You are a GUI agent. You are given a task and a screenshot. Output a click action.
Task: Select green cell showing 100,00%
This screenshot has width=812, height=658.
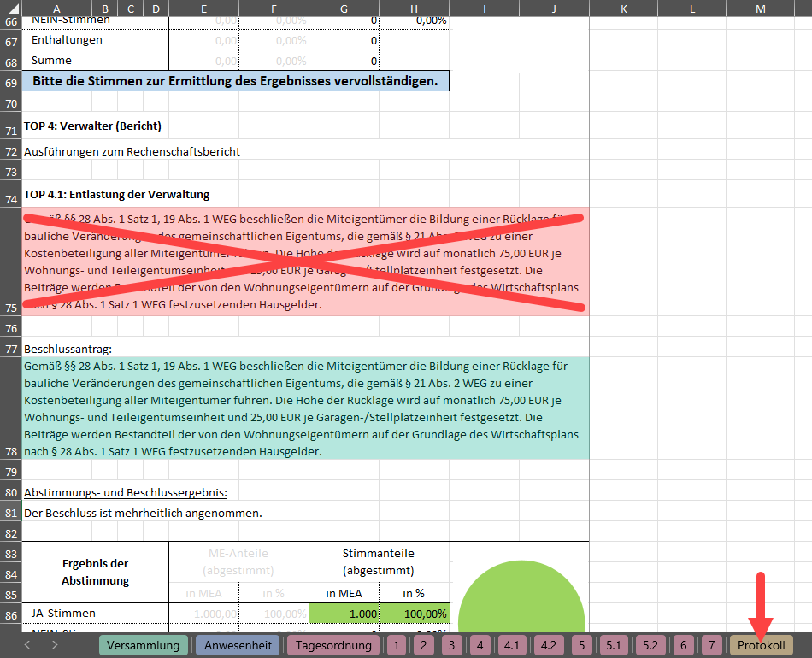coord(414,614)
